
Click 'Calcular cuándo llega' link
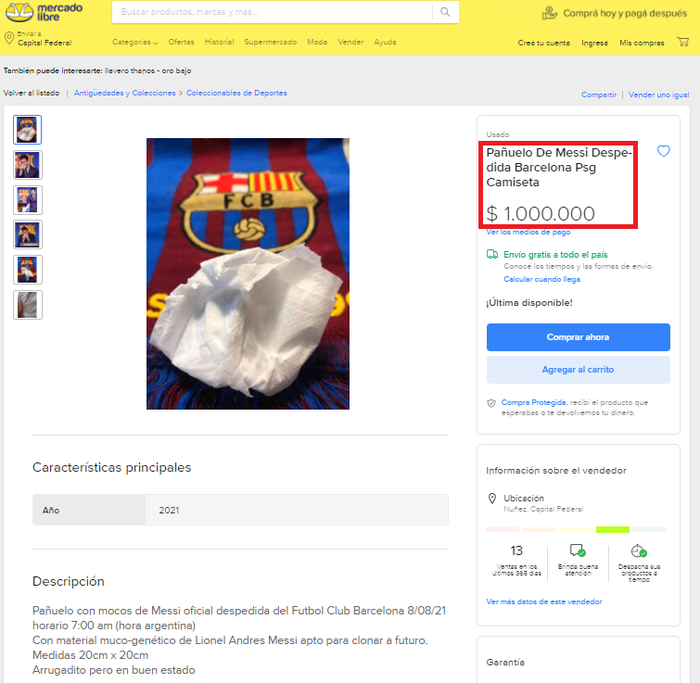(542, 279)
